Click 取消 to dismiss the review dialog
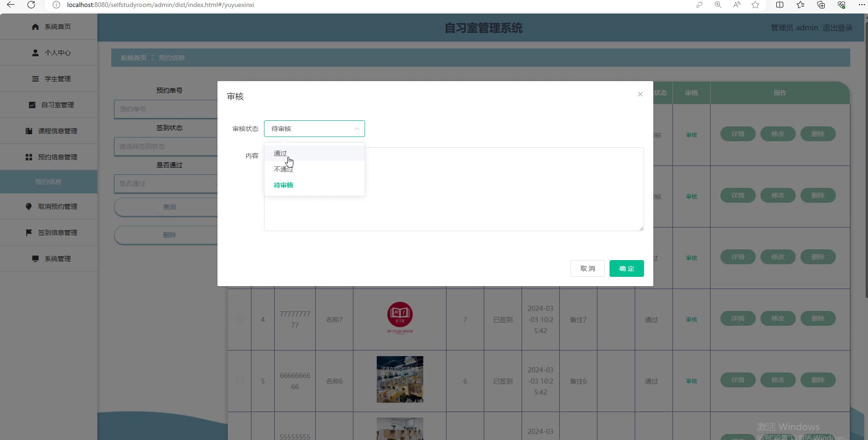The image size is (868, 440). click(588, 268)
